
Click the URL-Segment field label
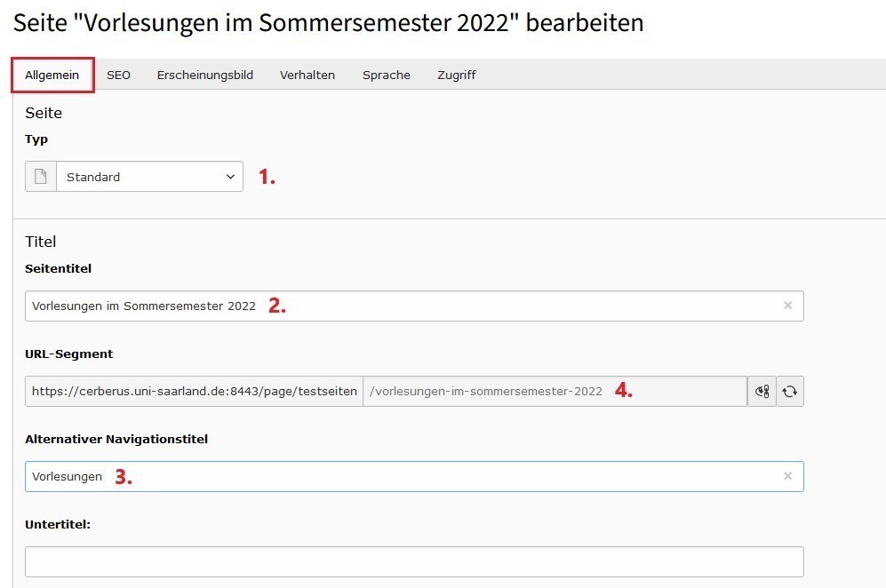(69, 354)
